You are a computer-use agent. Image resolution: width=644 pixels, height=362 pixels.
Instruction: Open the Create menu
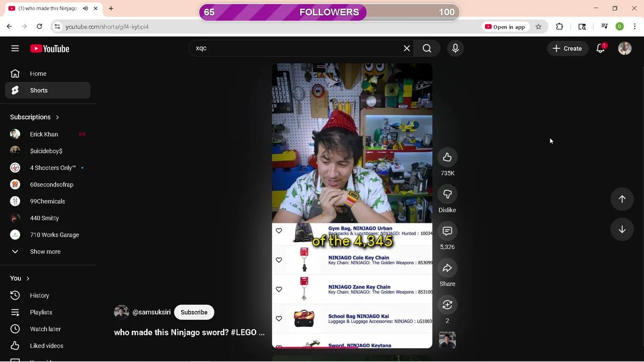567,48
